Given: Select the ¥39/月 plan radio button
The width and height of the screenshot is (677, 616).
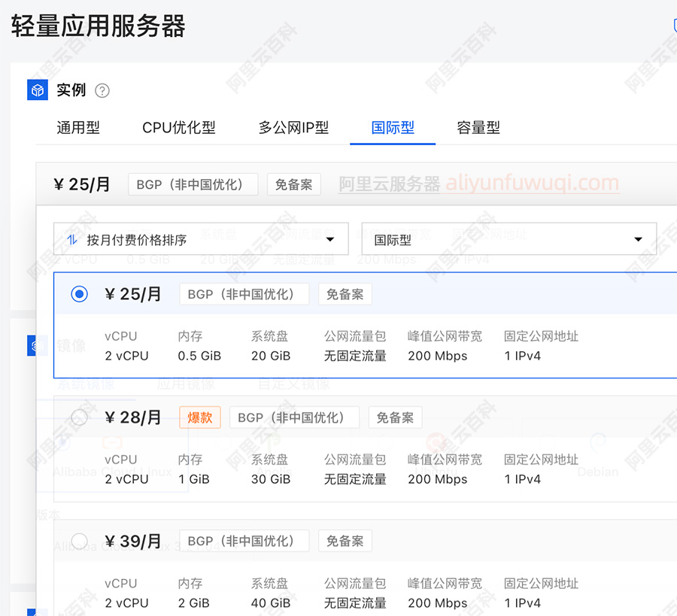Looking at the screenshot, I should pos(79,540).
